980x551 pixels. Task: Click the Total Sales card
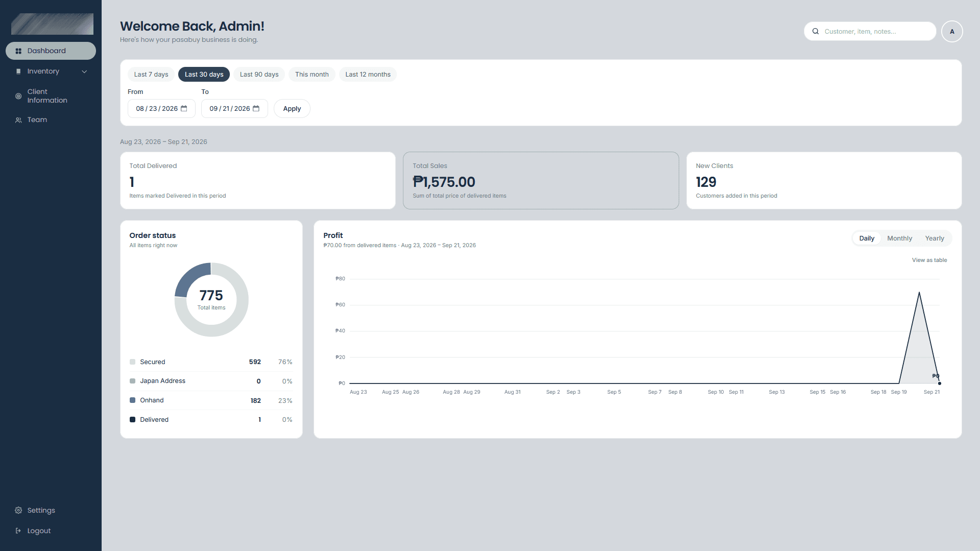click(541, 180)
